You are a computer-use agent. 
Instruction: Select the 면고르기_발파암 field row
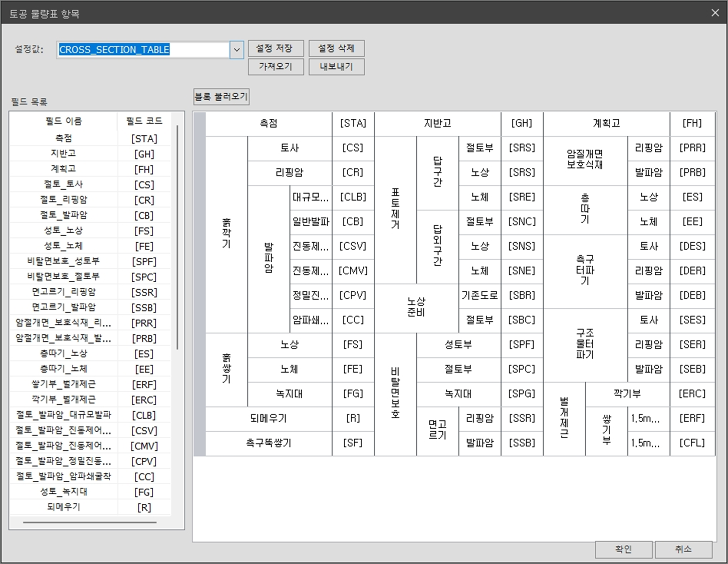click(90, 307)
